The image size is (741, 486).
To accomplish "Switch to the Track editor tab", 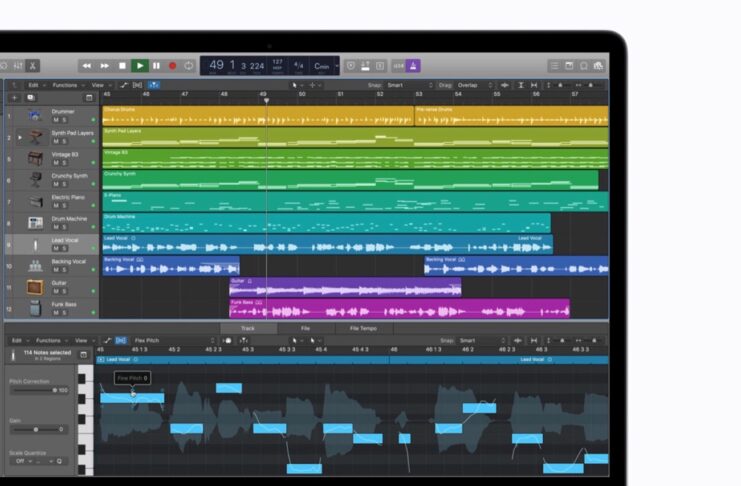I will 248,328.
